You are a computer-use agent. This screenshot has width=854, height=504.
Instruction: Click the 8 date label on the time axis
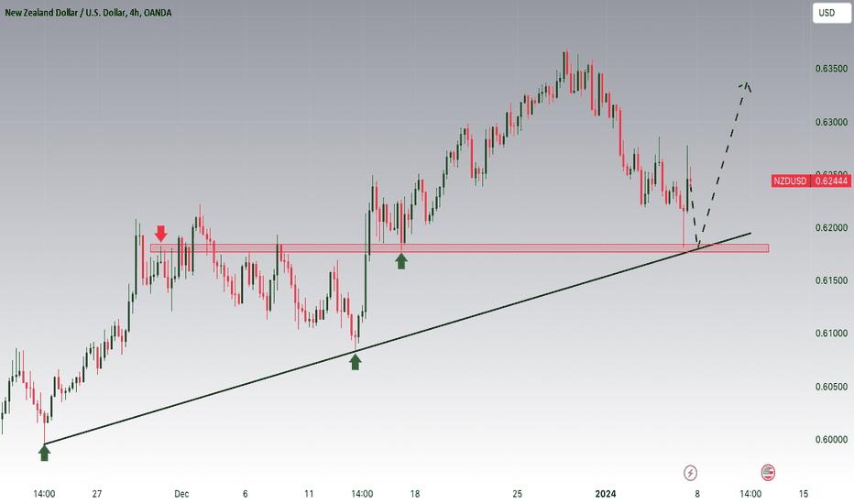click(697, 494)
